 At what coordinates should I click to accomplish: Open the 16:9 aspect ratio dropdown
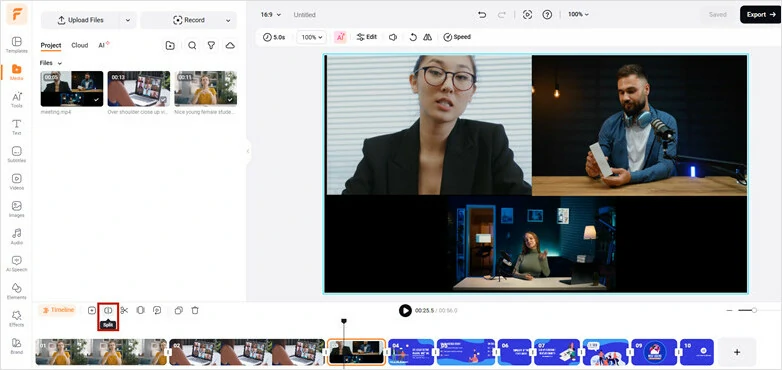coord(271,14)
